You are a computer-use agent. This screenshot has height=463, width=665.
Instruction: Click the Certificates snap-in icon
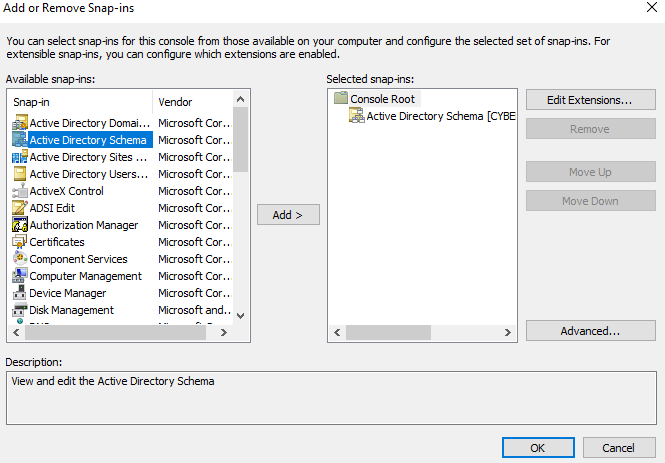[20, 242]
